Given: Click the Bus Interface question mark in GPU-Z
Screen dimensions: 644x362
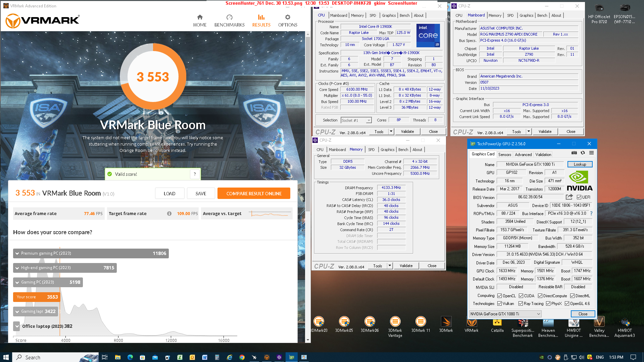Looking at the screenshot, I should pyautogui.click(x=591, y=213).
